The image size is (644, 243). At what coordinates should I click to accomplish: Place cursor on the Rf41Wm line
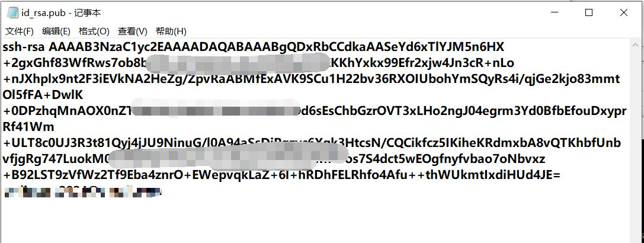click(28, 127)
